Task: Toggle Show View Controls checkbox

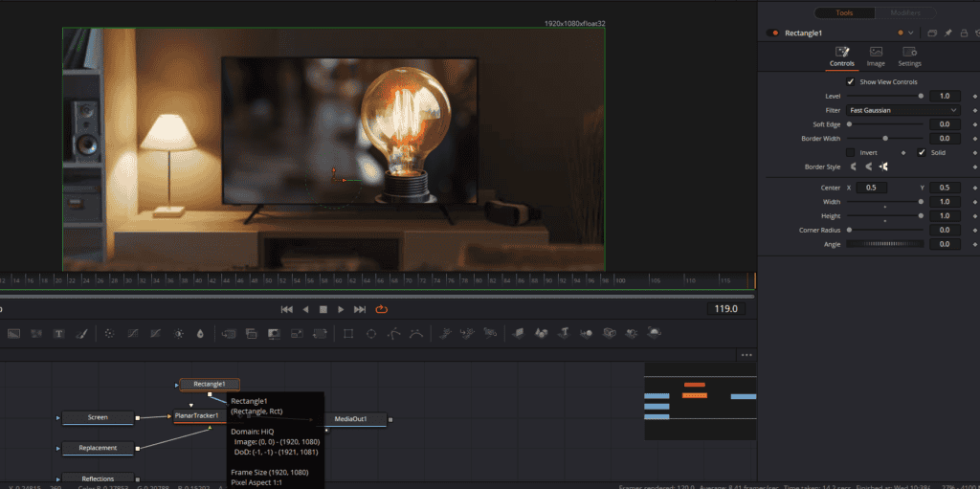Action: point(851,82)
